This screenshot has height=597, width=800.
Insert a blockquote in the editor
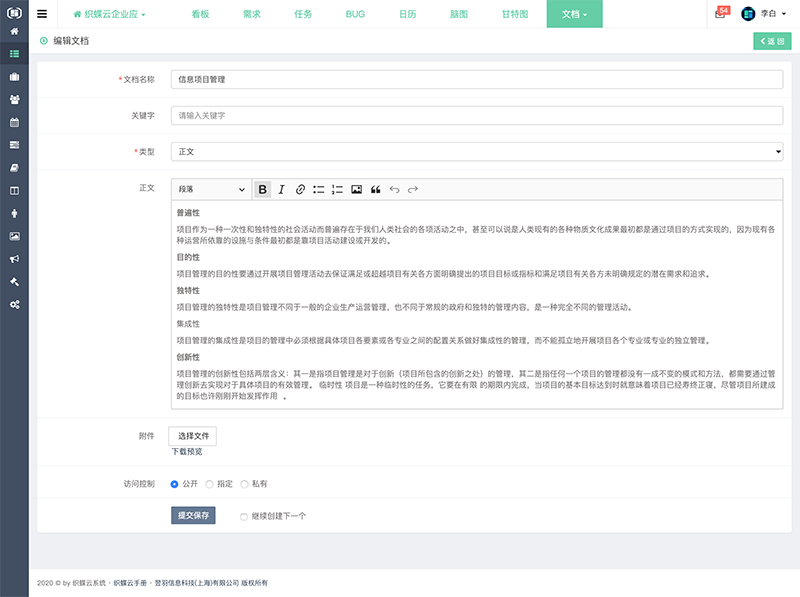point(374,188)
